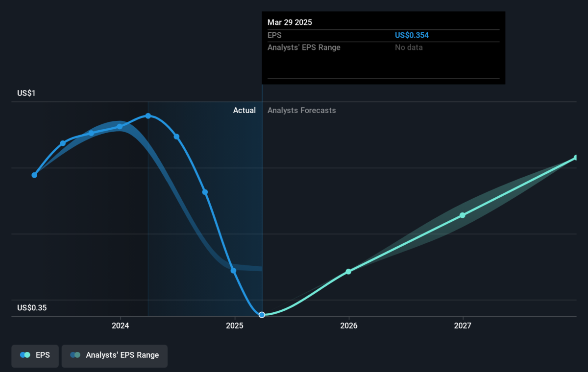This screenshot has width=588, height=372.
Task: Click the "EPS" row label in the tooltip
Action: click(x=274, y=35)
